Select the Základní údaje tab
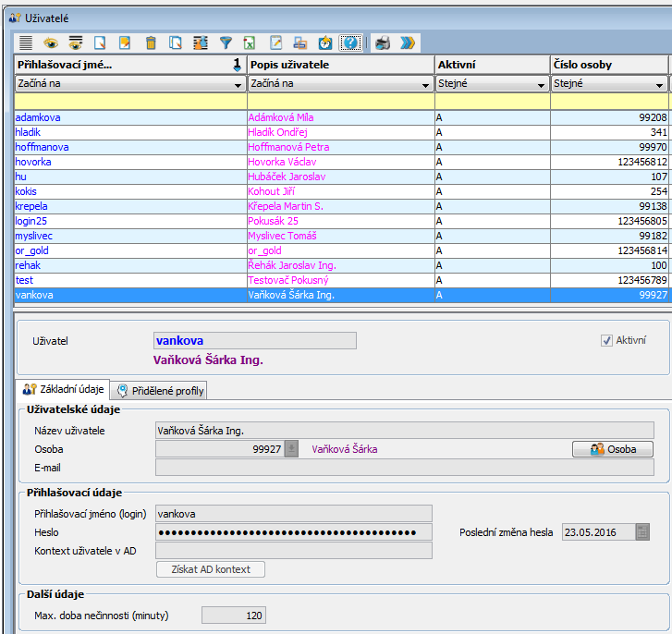This screenshot has height=634, width=672. [x=64, y=389]
